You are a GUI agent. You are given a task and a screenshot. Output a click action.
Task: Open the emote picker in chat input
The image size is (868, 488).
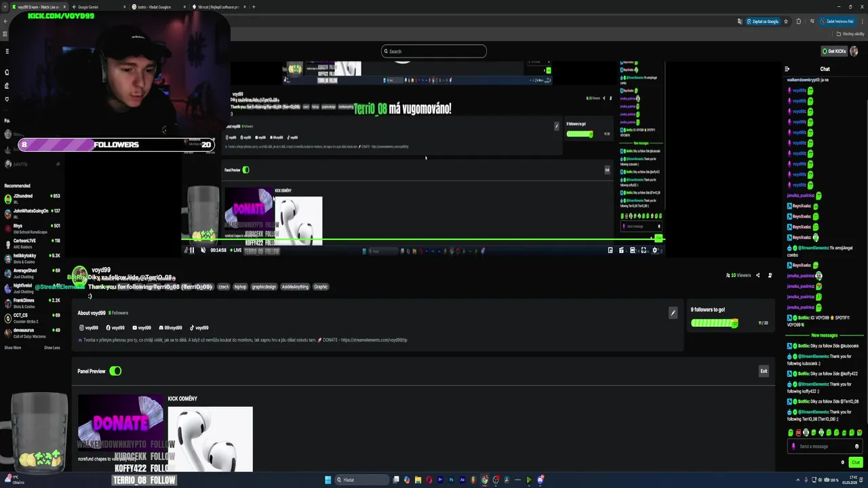[x=857, y=446]
